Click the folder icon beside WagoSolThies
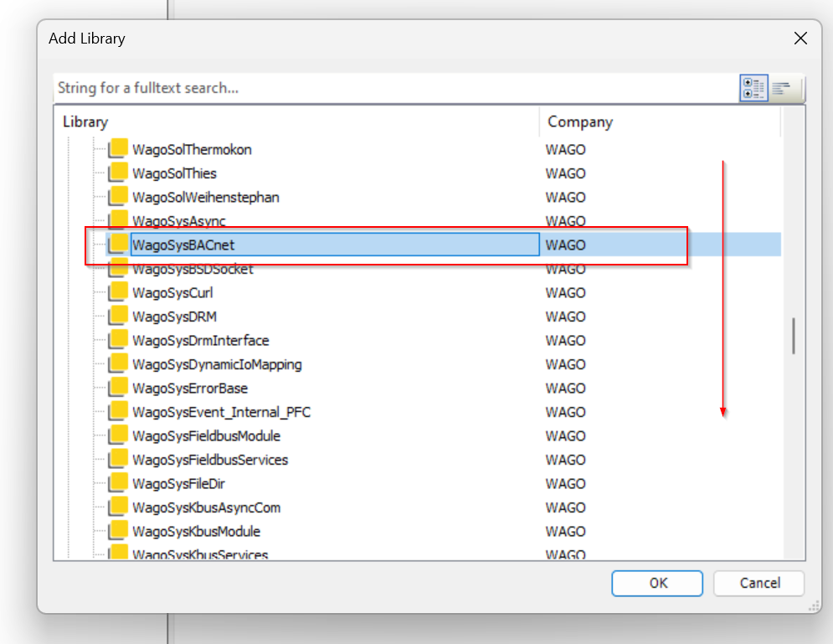 (x=118, y=172)
